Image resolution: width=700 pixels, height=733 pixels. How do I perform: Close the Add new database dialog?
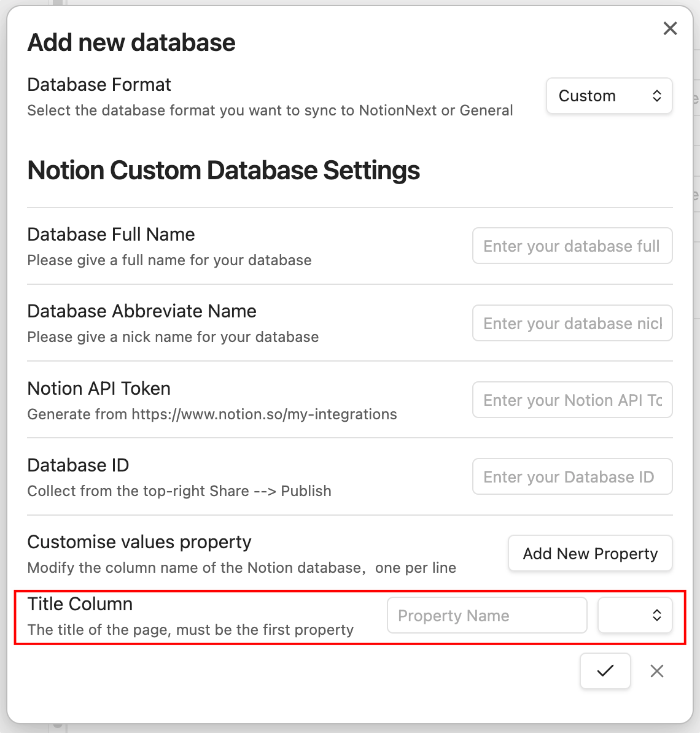click(670, 28)
